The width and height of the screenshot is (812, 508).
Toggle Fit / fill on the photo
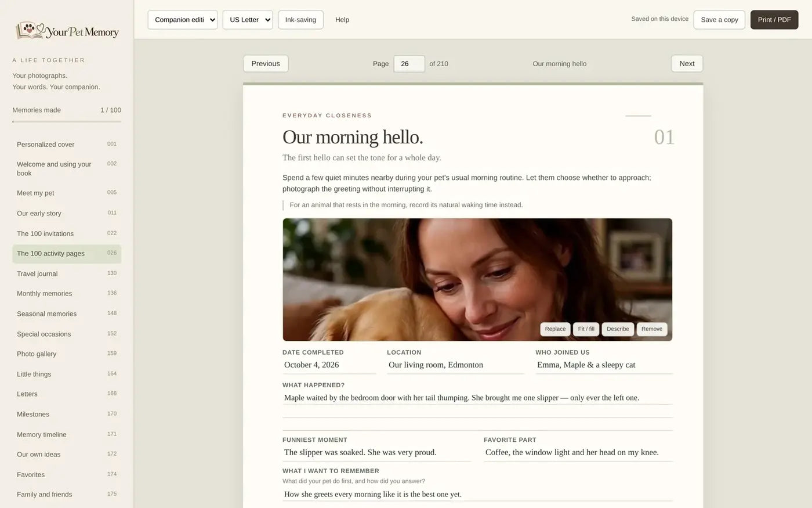pos(586,329)
